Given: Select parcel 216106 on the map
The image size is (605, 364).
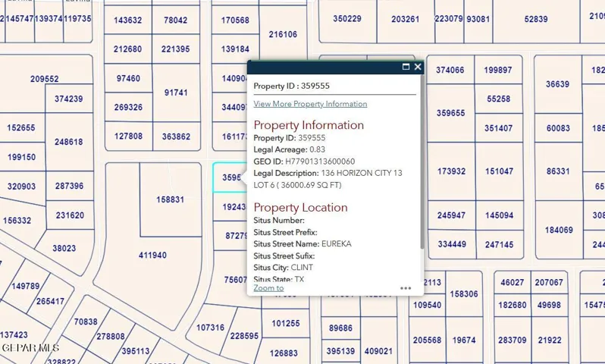Looking at the screenshot, I should coord(283,34).
